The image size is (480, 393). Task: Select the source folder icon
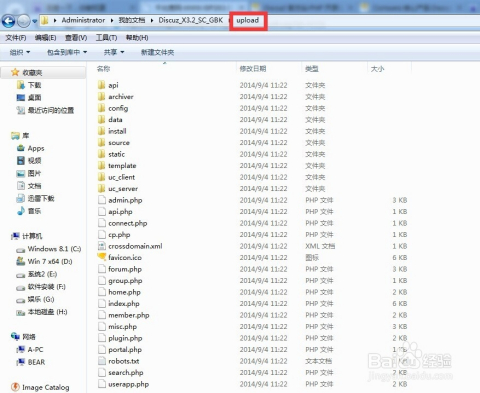pyautogui.click(x=101, y=142)
